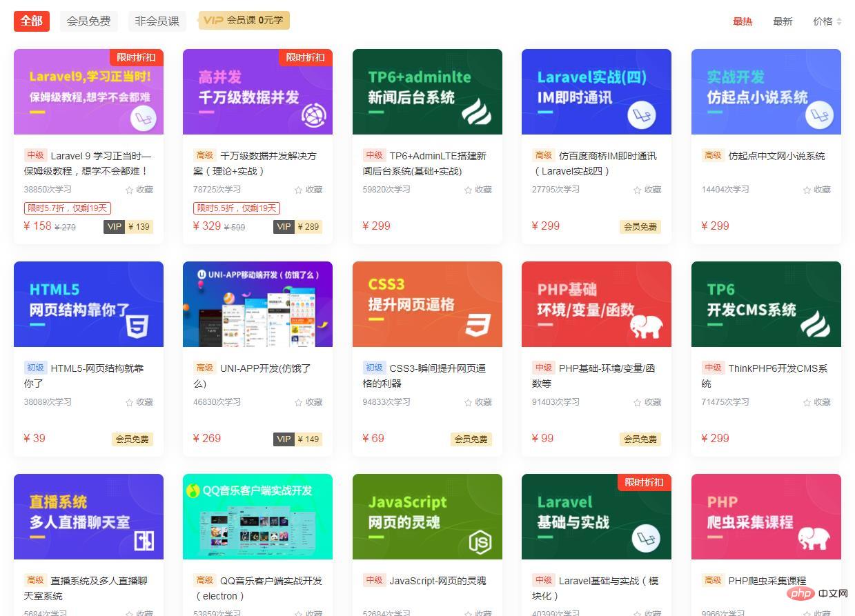Open Laravel9 学习正当时 course thumbnail
Image resolution: width=855 pixels, height=616 pixels.
(88, 92)
